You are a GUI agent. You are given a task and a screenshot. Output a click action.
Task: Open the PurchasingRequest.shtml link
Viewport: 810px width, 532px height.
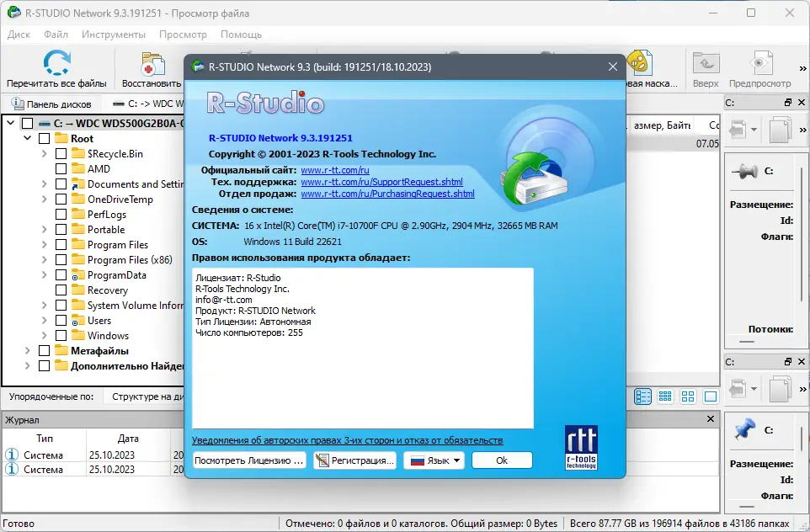387,194
